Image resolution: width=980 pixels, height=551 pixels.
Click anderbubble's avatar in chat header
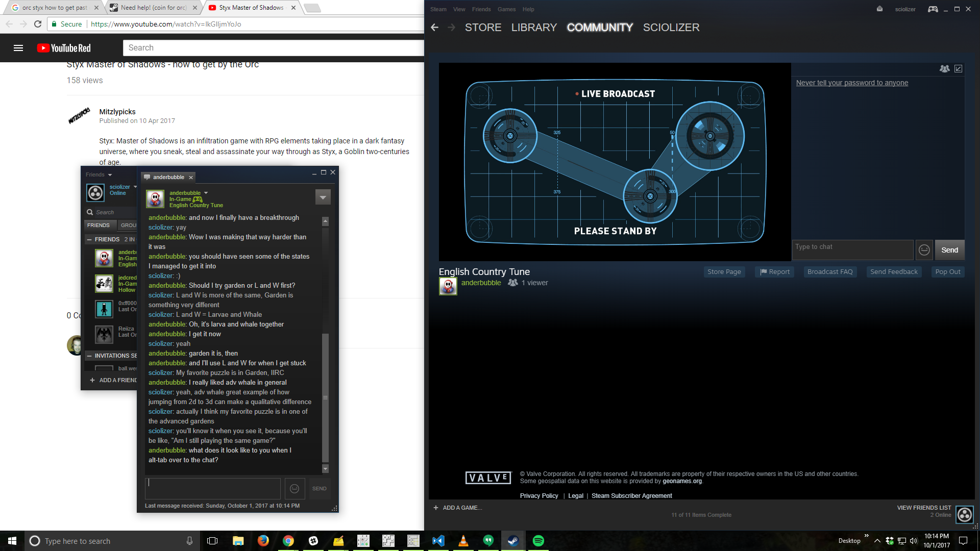coord(155,199)
